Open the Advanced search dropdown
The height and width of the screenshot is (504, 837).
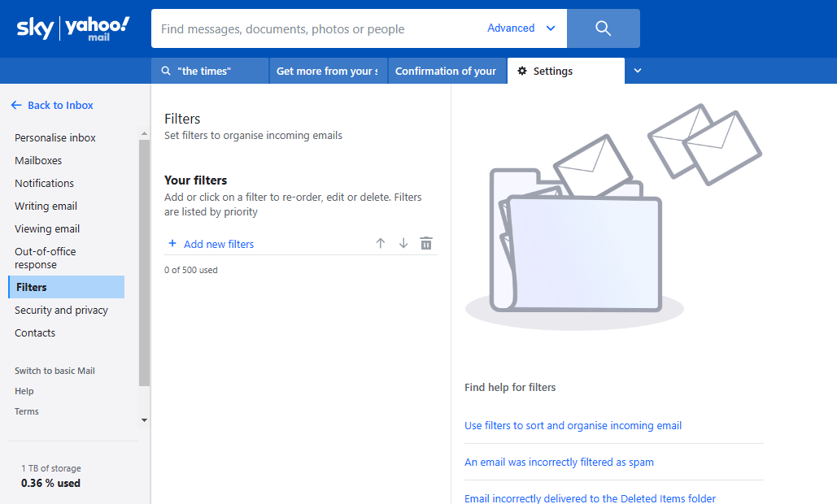point(521,28)
